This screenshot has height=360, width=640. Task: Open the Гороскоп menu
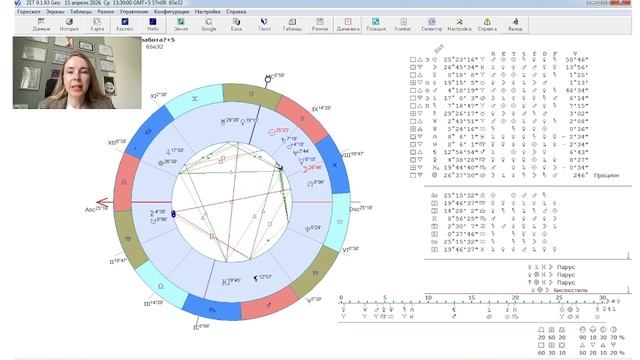click(x=29, y=12)
